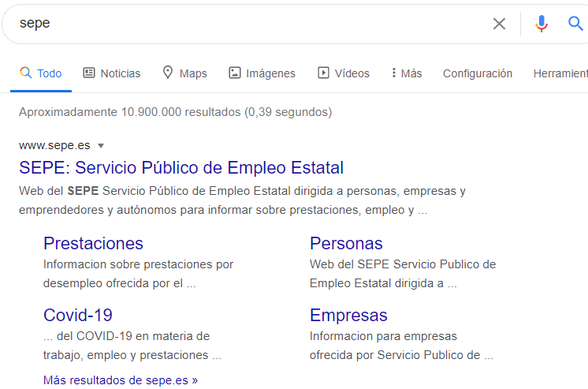Clear the search box with X icon
The image size is (588, 389).
499,24
